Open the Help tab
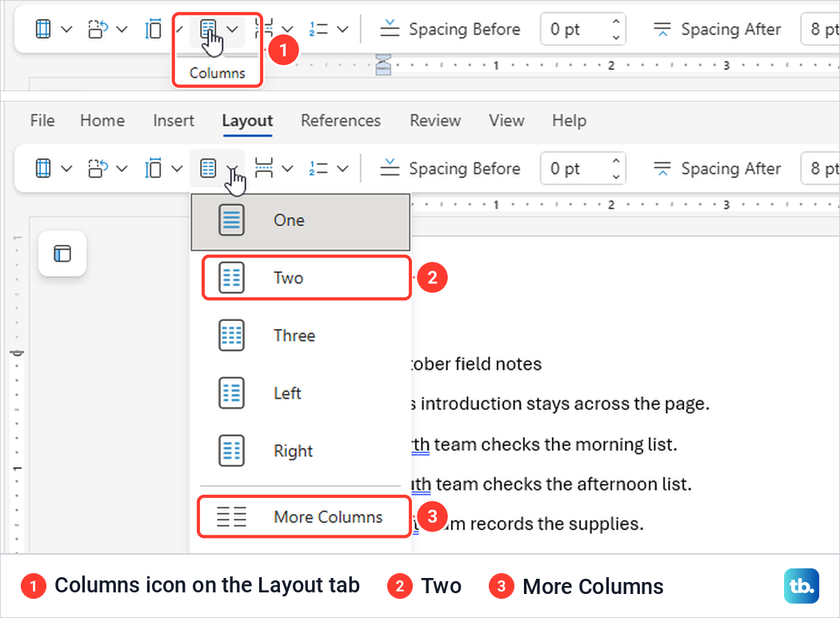Screen dimensions: 840x618 [x=569, y=121]
